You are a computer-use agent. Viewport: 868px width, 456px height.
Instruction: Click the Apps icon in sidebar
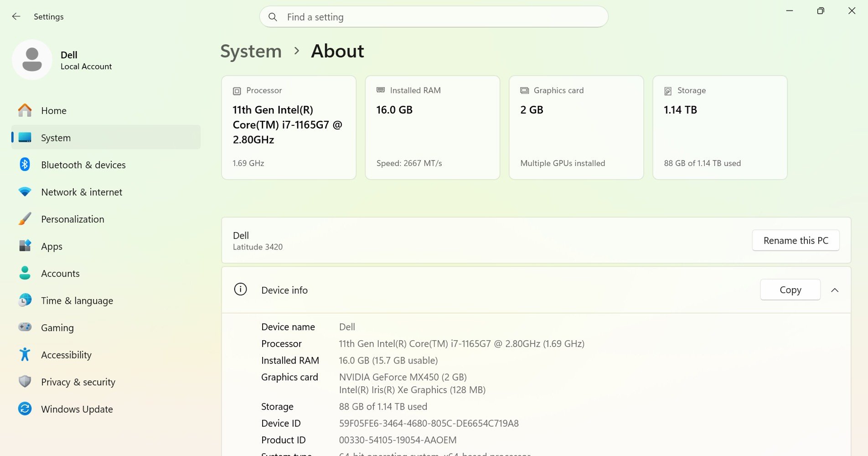[25, 246]
